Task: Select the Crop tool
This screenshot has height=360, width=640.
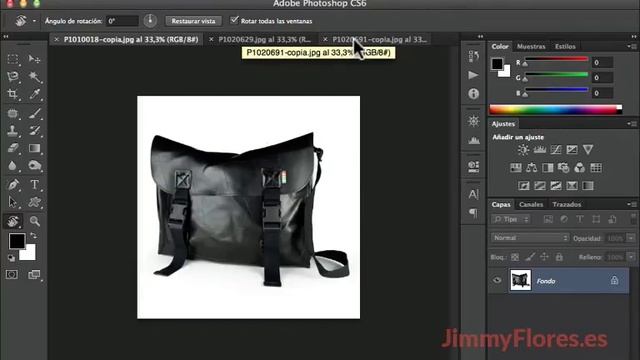Action: tap(13, 94)
